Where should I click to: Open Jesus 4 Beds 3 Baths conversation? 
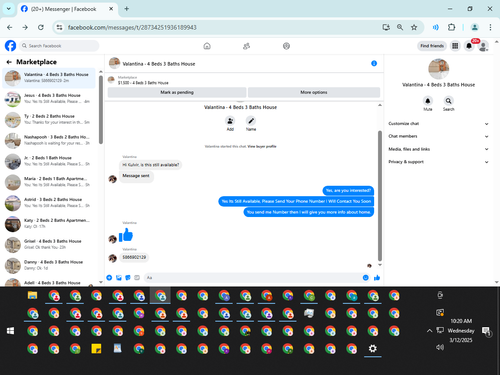point(49,99)
